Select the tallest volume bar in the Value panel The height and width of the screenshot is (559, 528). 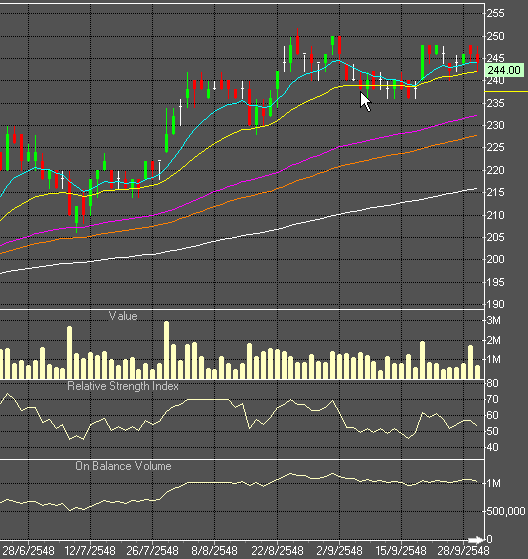[x=166, y=350]
